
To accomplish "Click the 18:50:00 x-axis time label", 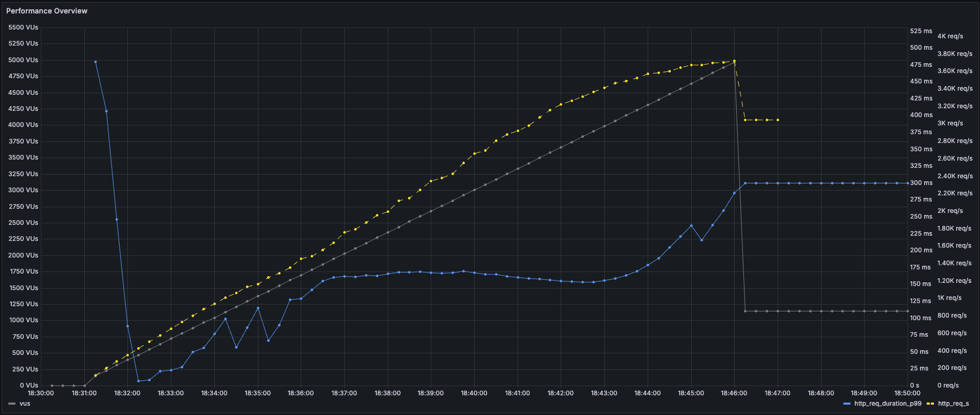I will click(x=907, y=393).
